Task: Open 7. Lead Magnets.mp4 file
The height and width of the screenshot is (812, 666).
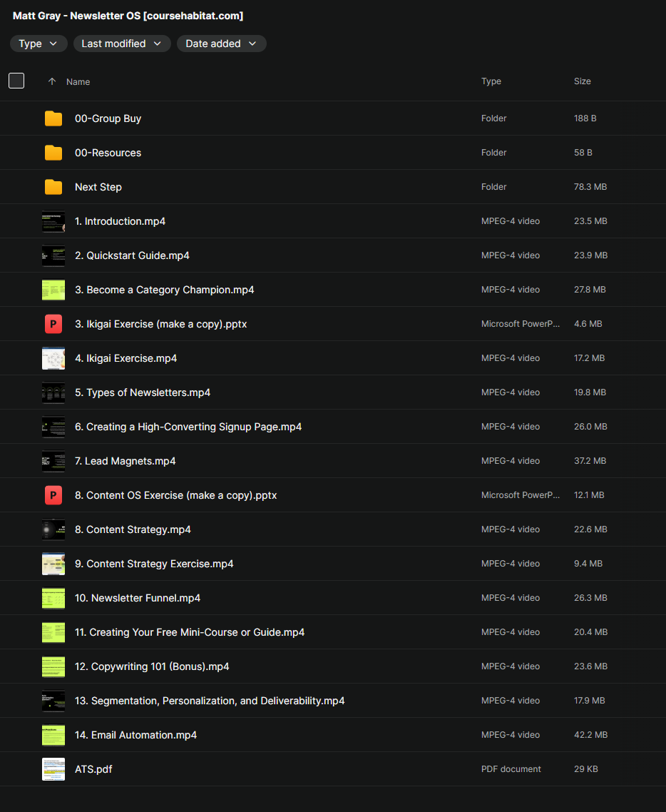Action: 125,461
